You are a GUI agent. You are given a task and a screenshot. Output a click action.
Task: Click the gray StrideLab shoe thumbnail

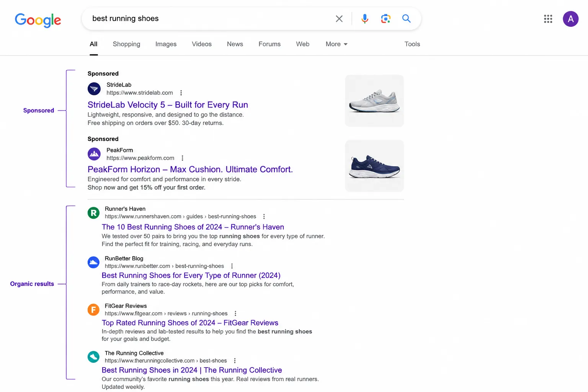[374, 101]
